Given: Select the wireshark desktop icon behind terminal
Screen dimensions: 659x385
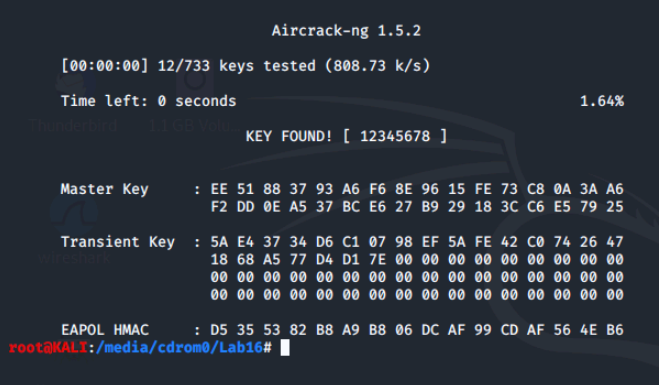Looking at the screenshot, I should [x=74, y=231].
